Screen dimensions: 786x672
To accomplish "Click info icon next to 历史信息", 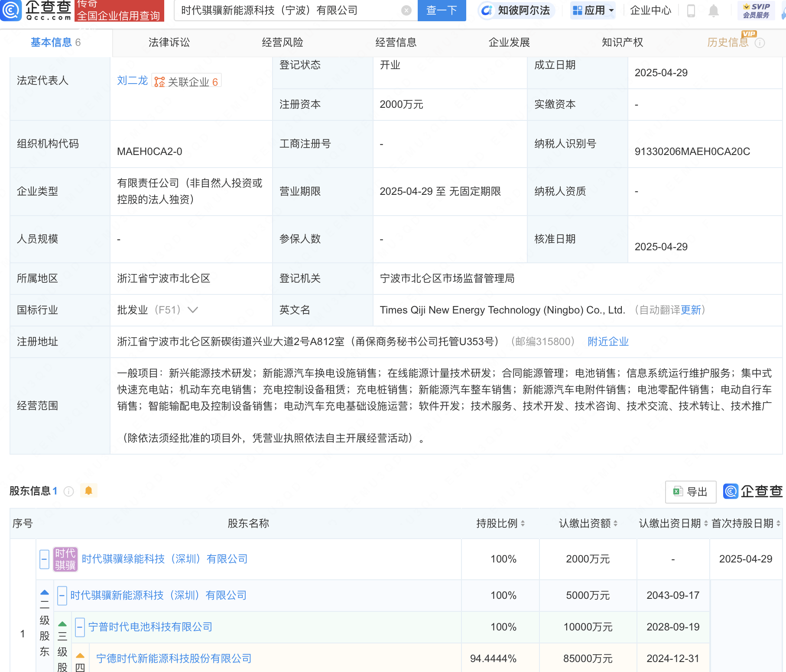I will 760,43.
